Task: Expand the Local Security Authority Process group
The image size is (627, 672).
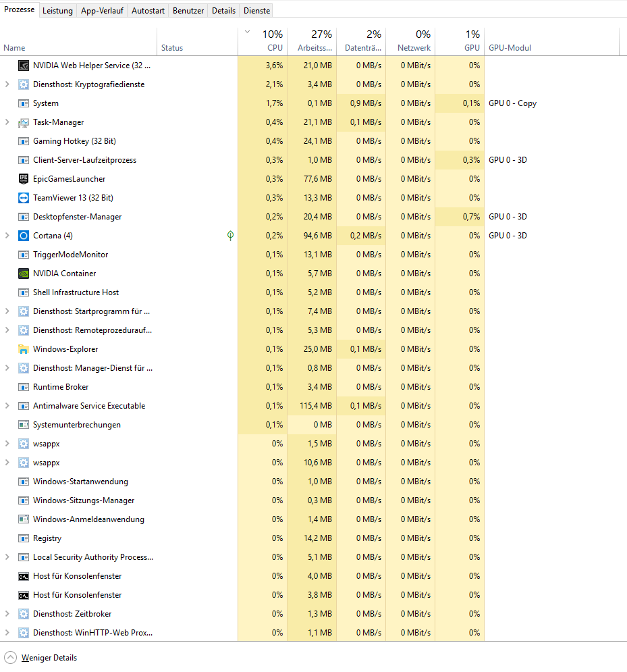Action: [7, 557]
